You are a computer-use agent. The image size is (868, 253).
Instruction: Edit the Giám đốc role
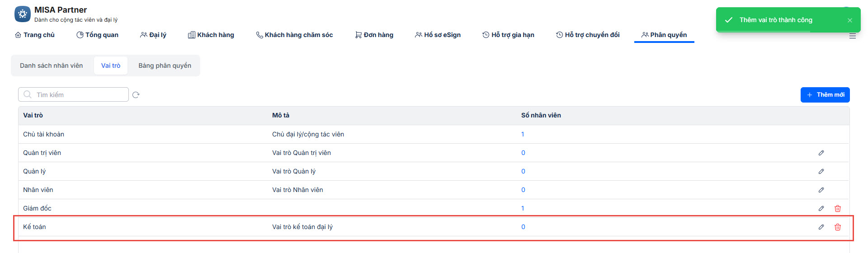(821, 209)
